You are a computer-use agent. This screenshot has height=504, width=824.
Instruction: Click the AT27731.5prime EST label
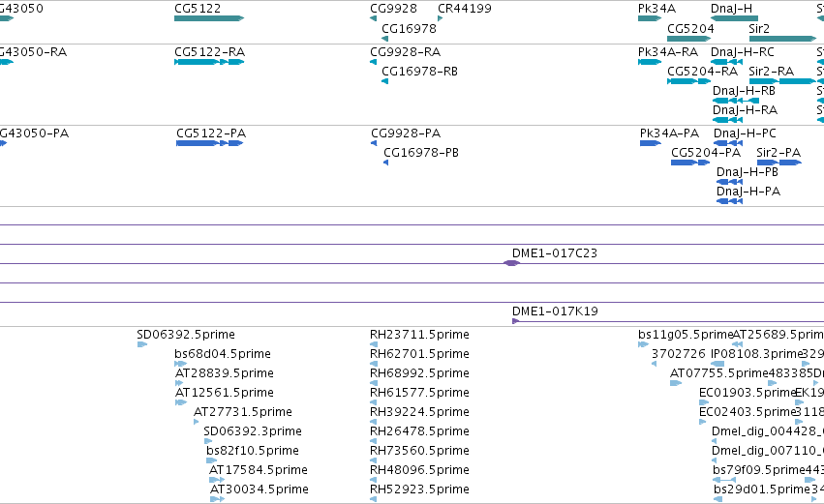(243, 412)
